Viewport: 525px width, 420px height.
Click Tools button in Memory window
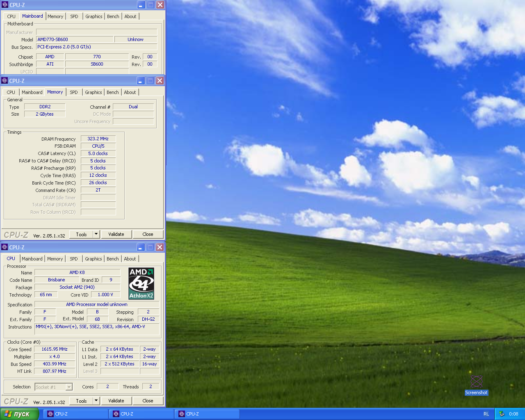(x=81, y=234)
